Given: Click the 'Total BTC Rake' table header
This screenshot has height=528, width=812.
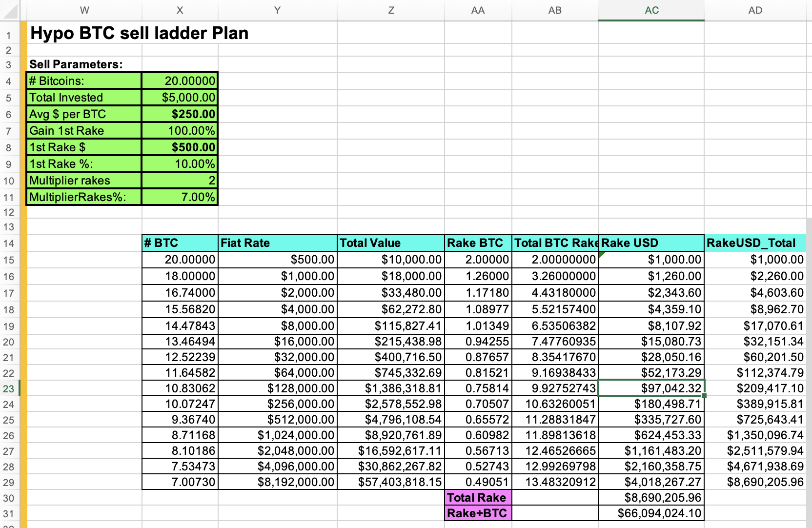Looking at the screenshot, I should [x=555, y=243].
